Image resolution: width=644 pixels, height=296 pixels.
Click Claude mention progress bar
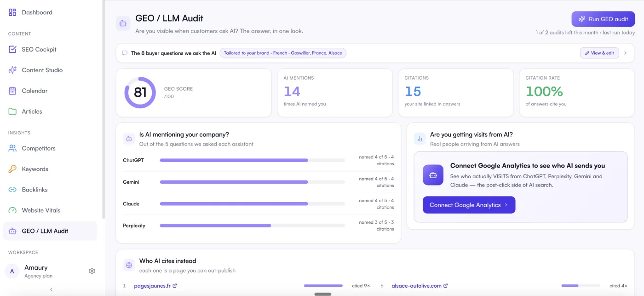(x=252, y=203)
